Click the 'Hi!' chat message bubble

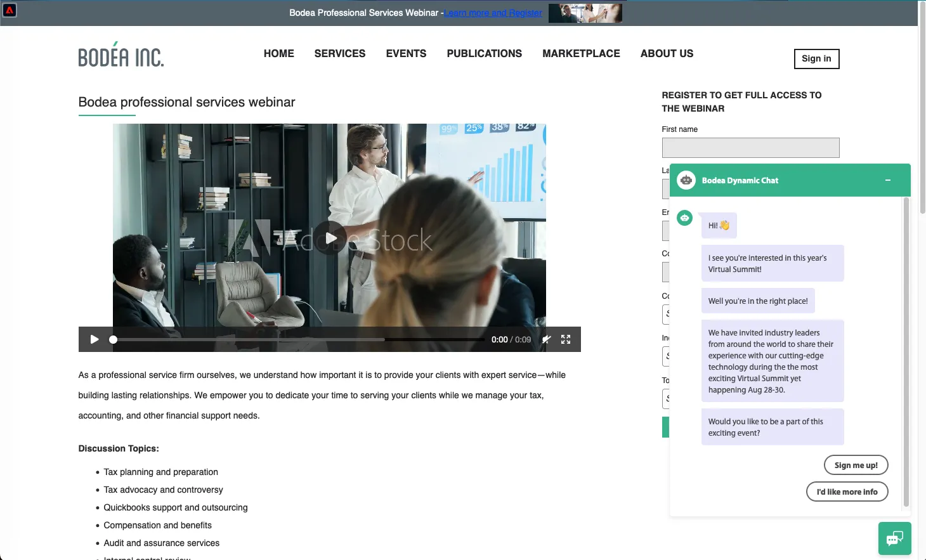coord(719,226)
